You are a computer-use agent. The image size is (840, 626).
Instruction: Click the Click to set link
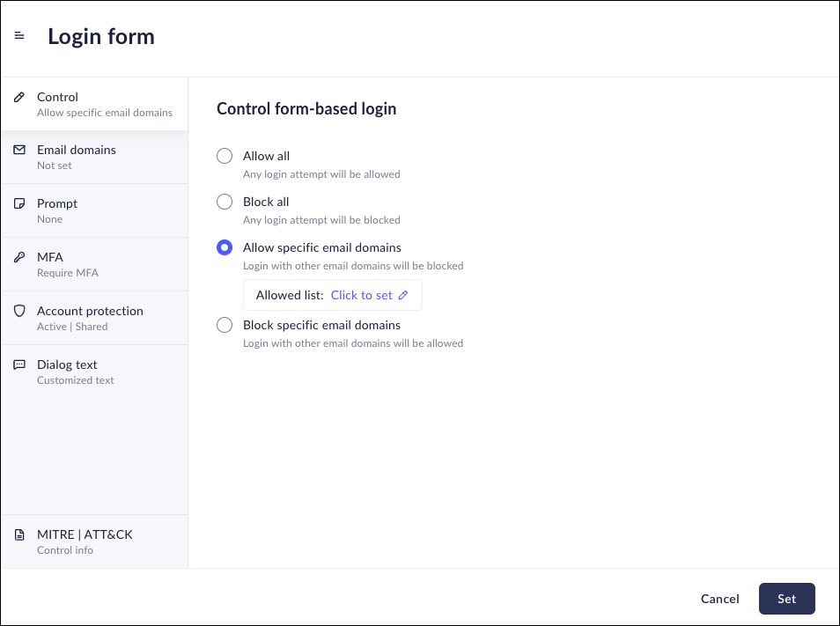pos(361,295)
